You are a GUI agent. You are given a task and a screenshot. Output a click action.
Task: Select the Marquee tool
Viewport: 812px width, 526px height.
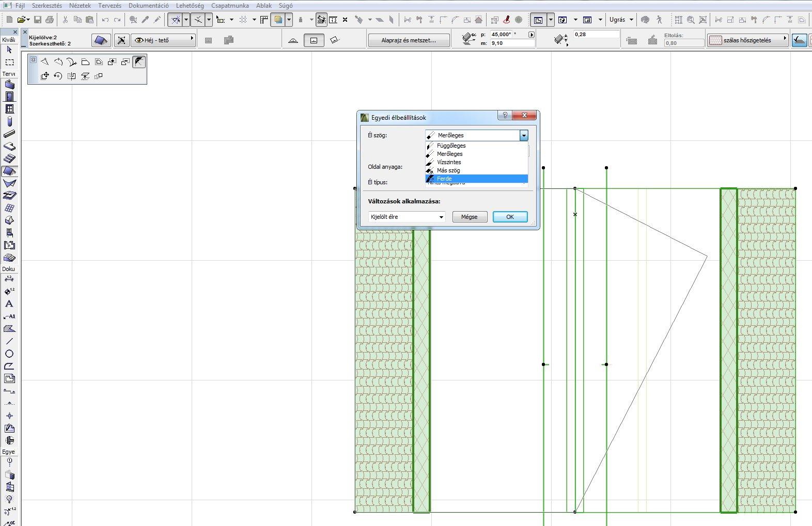pos(9,62)
